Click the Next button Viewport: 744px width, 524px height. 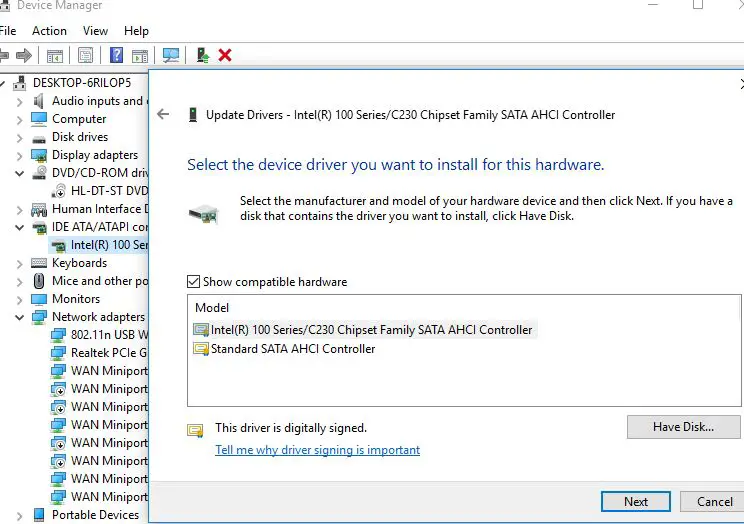tap(635, 502)
